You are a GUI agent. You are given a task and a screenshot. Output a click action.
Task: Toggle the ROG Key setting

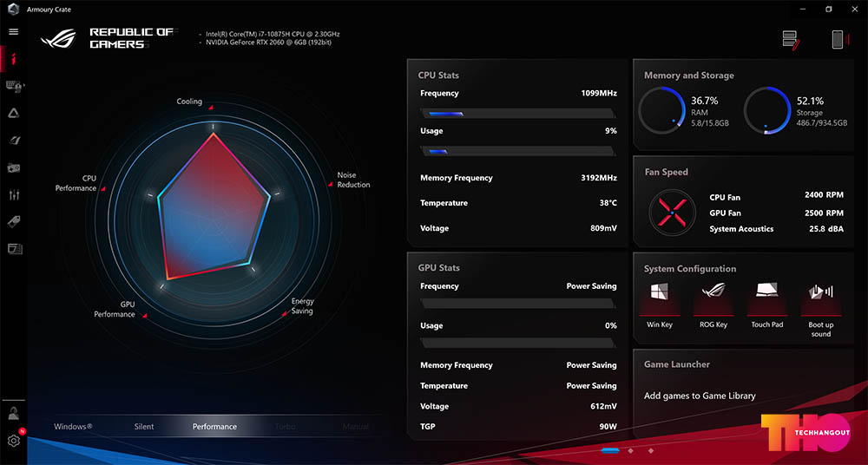tap(713, 305)
